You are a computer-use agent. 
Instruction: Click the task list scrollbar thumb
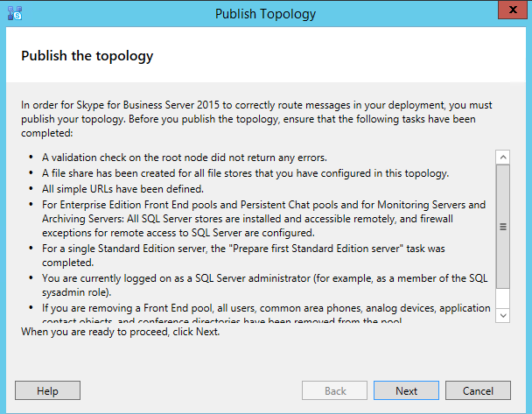pyautogui.click(x=503, y=227)
